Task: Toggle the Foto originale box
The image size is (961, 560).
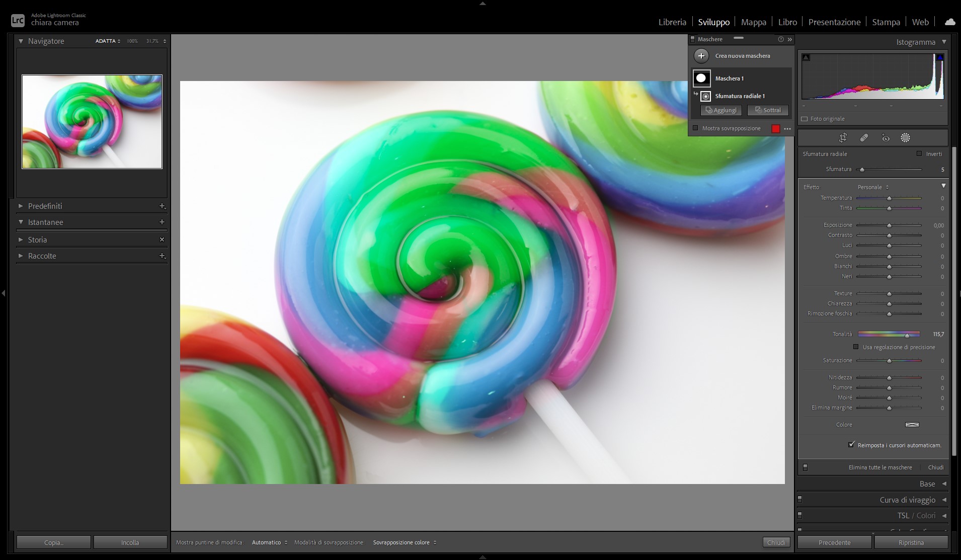Action: click(804, 119)
